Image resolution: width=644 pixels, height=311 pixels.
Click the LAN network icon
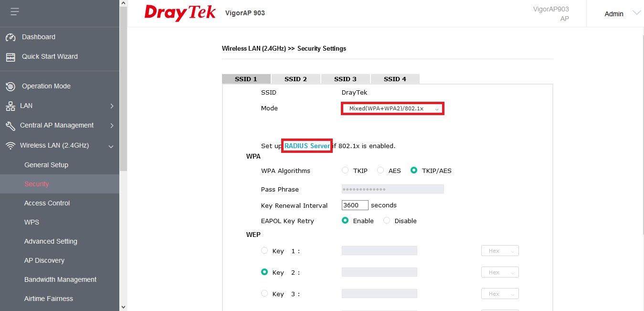[11, 106]
